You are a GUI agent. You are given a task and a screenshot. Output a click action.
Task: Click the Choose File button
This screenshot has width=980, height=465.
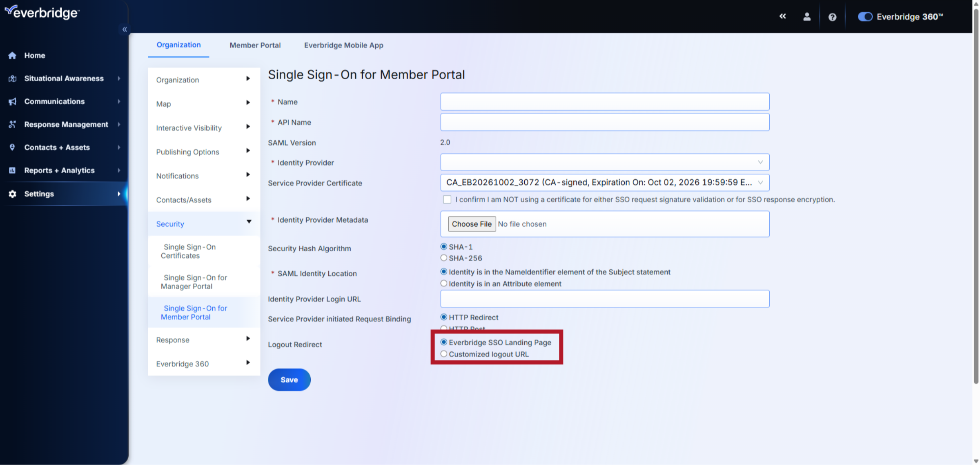[472, 224]
